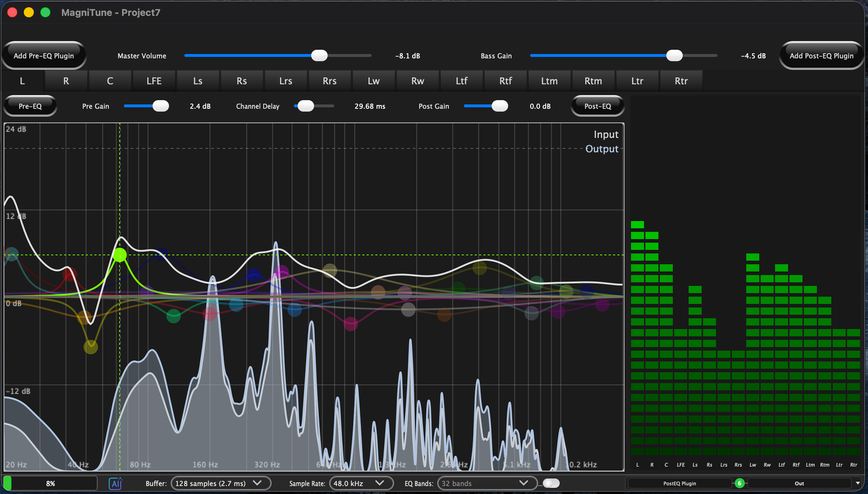This screenshot has height=494, width=868.
Task: Select the green EQ node on the curve
Action: [119, 255]
